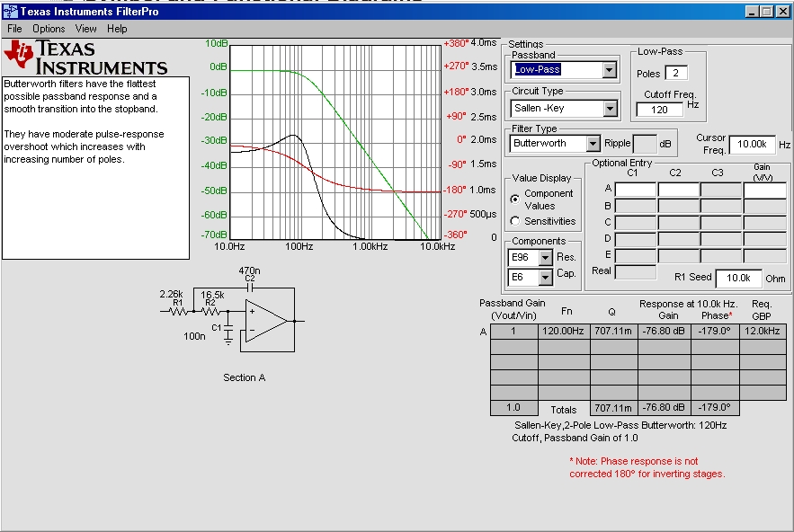The image size is (794, 532).
Task: Click the R1 Seed input field
Action: [x=738, y=278]
